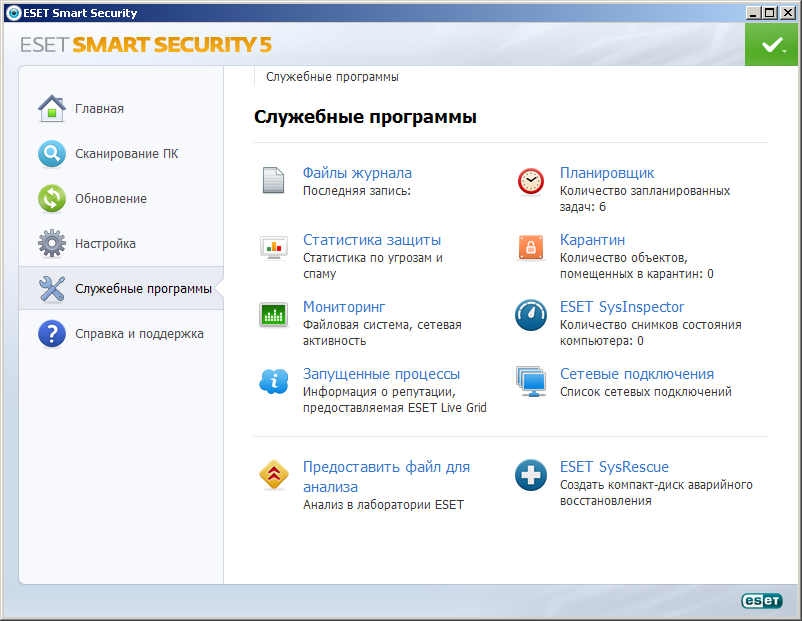
Task: Click the magnifier icon for Сканирование ПК
Action: click(x=52, y=153)
